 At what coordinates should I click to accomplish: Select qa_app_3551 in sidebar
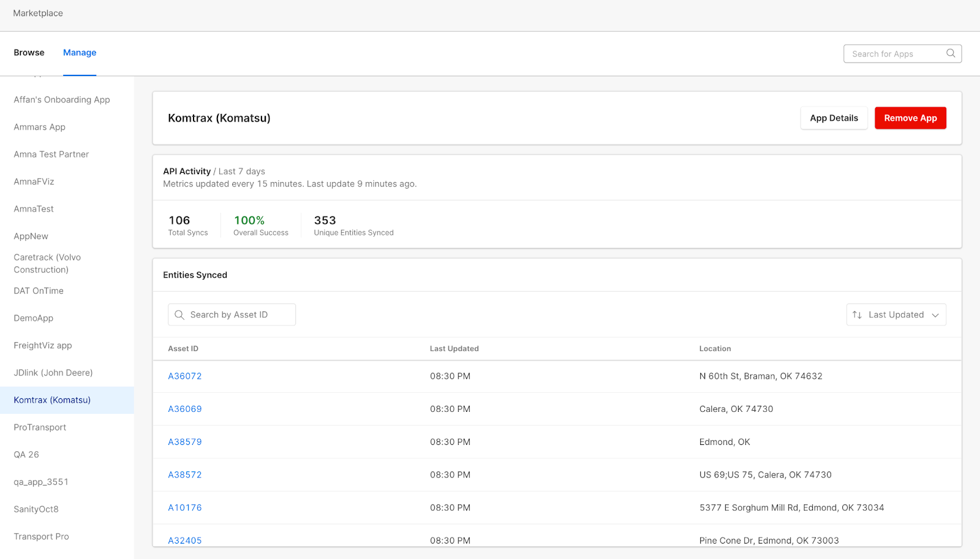(41, 482)
